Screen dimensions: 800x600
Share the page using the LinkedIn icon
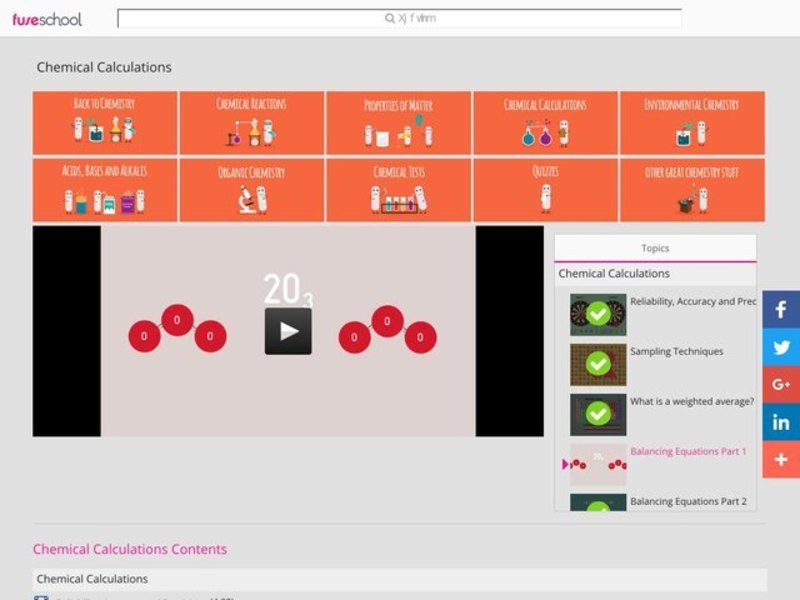(781, 422)
